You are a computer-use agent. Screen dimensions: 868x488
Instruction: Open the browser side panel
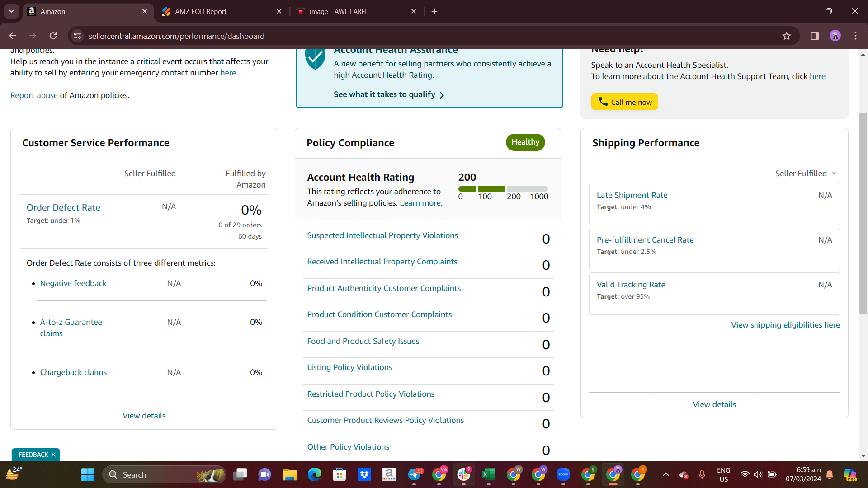(x=815, y=36)
